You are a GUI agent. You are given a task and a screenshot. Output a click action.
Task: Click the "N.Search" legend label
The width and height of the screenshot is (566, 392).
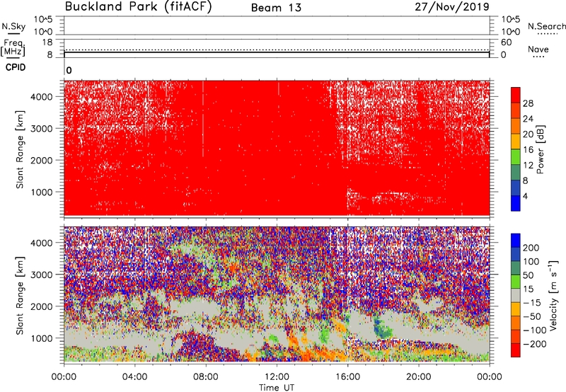[x=546, y=26]
